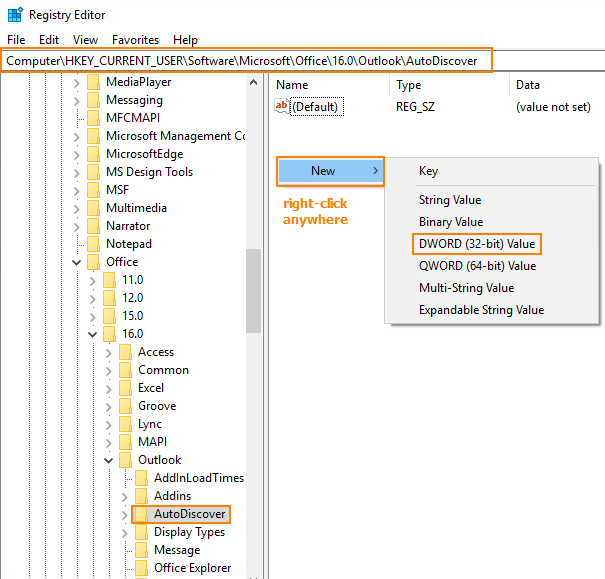Expand the Narrator key
This screenshot has height=579, width=605.
(x=76, y=227)
